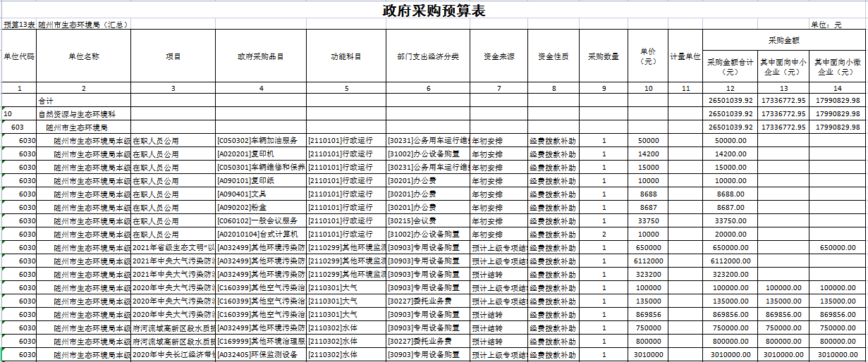Click the [A02010104]台式计算机 cell

261,235
